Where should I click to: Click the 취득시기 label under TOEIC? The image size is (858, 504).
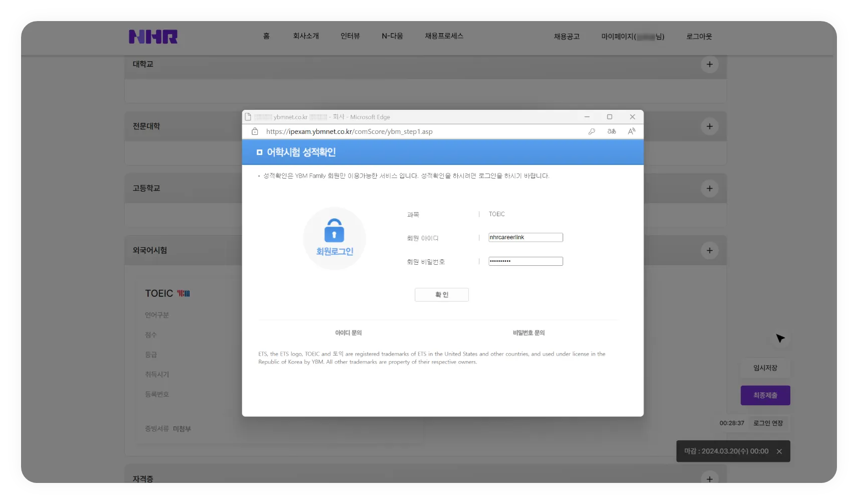(157, 375)
